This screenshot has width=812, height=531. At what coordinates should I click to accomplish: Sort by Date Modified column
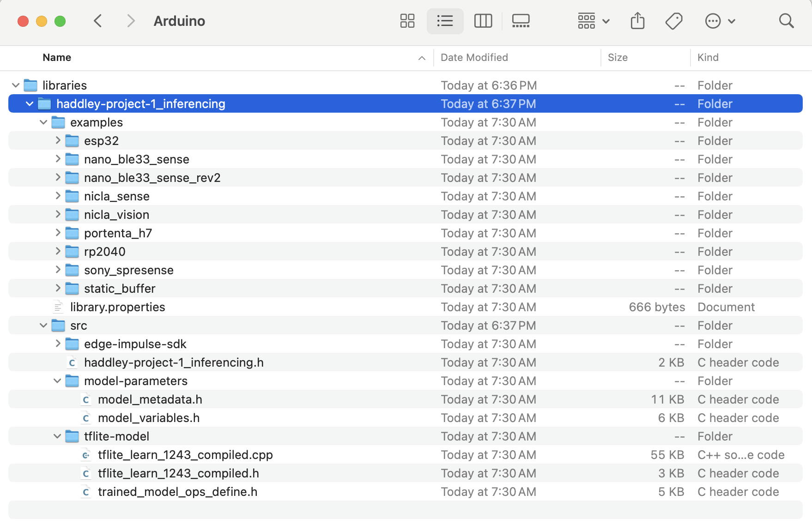click(x=474, y=58)
